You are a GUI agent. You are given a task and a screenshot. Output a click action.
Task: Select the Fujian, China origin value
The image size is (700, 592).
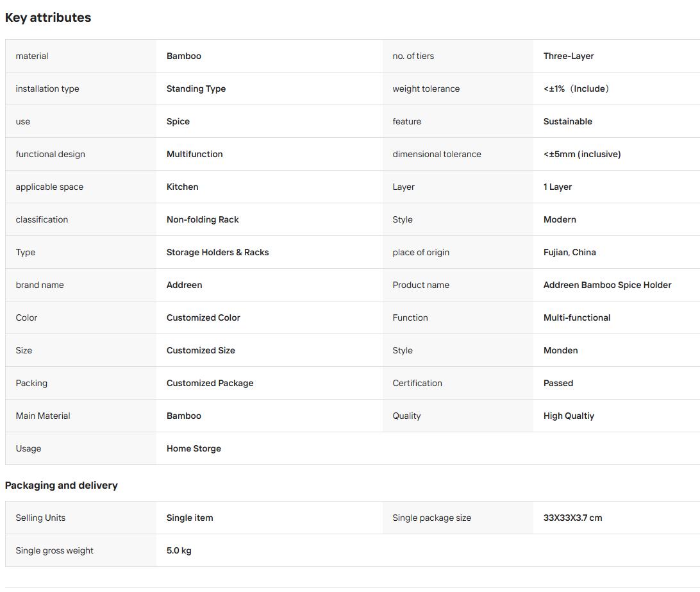click(x=569, y=252)
